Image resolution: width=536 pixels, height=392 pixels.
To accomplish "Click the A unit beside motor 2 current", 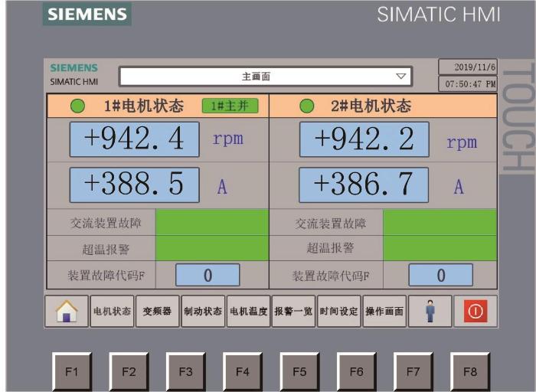I will 459,187.
